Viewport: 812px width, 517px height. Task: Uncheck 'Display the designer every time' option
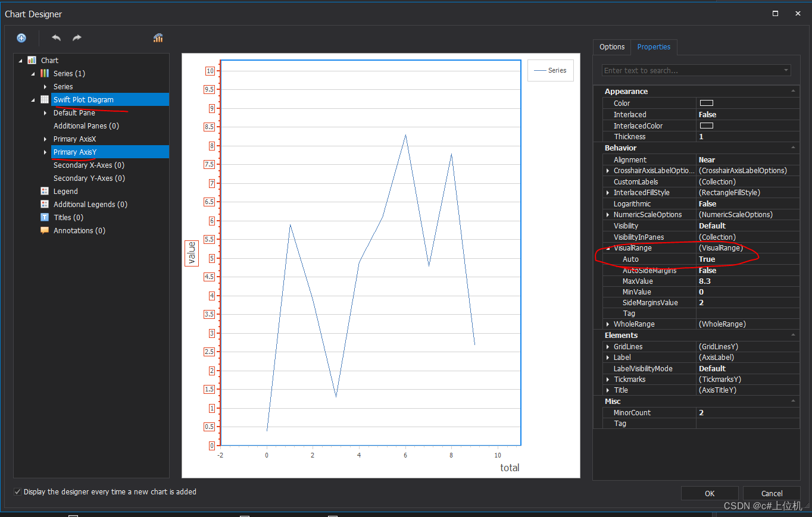pyautogui.click(x=17, y=491)
